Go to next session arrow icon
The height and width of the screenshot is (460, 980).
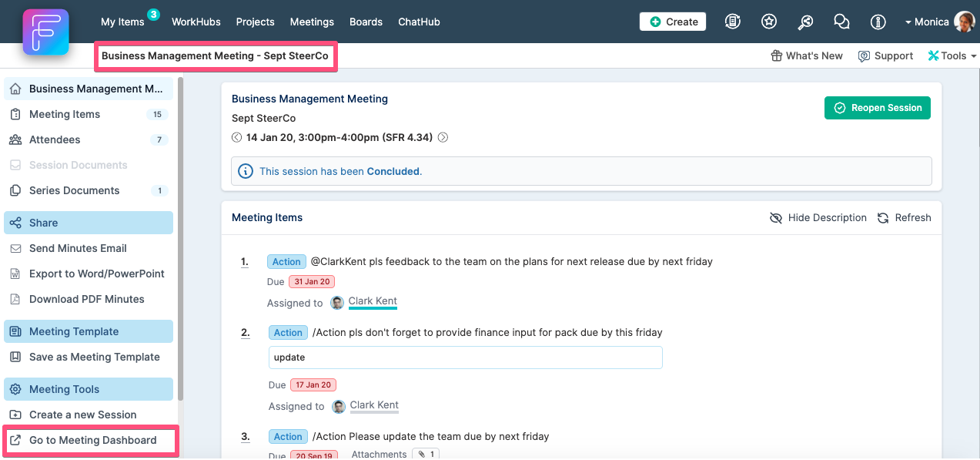[443, 138]
